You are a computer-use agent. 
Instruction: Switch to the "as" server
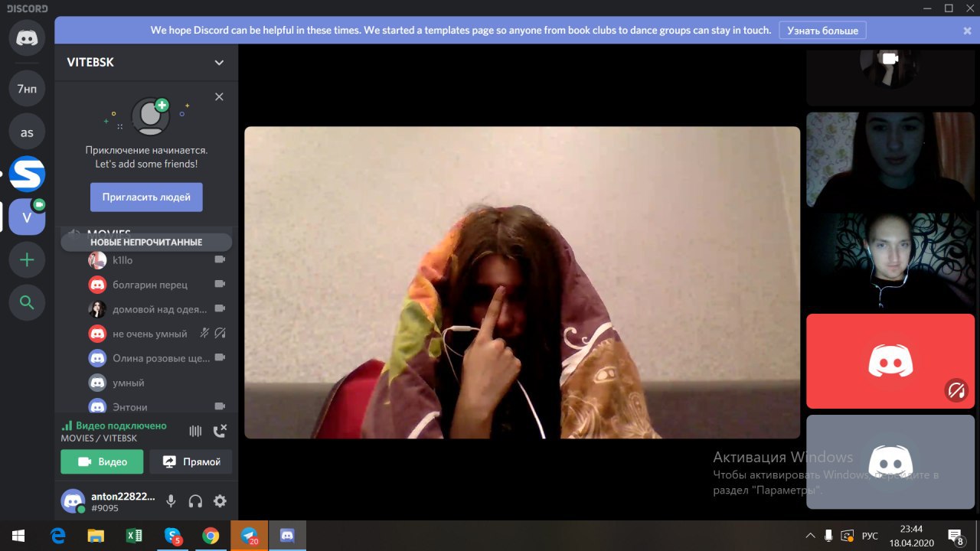(27, 132)
